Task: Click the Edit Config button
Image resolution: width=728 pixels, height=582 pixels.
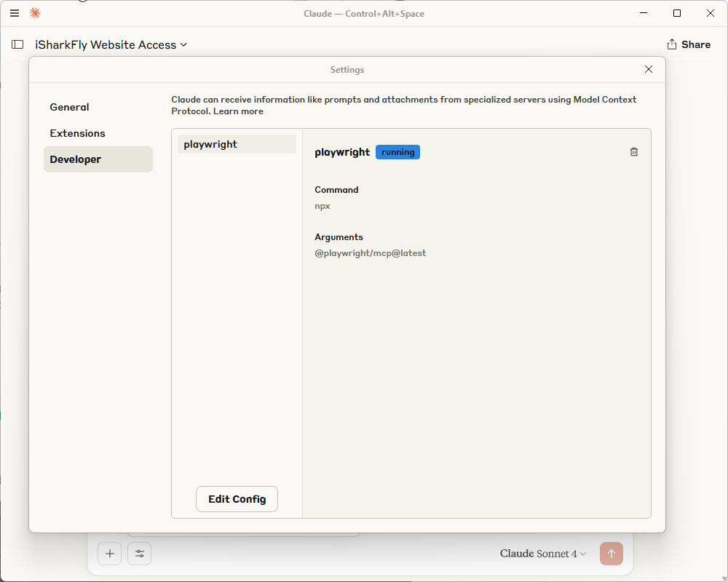Action: 237,499
